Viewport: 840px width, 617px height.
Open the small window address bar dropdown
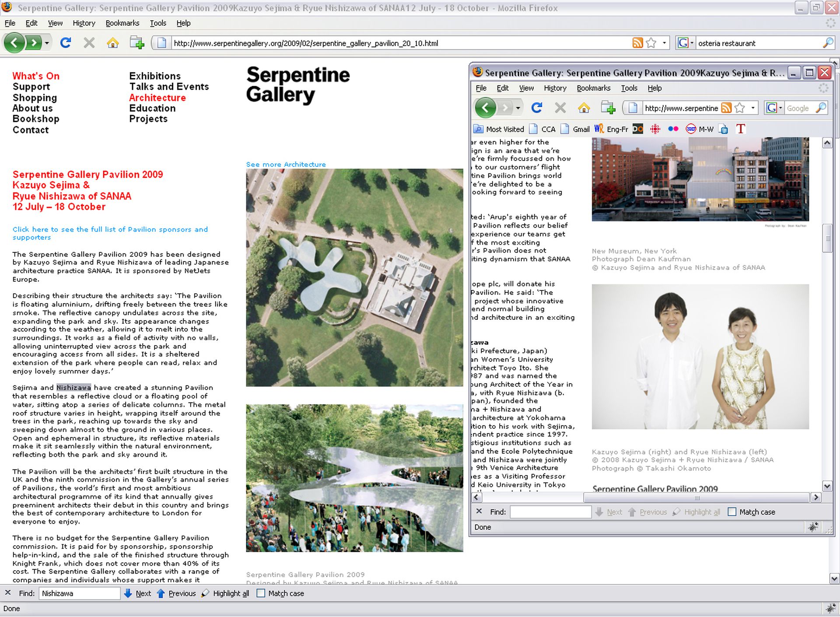point(753,108)
